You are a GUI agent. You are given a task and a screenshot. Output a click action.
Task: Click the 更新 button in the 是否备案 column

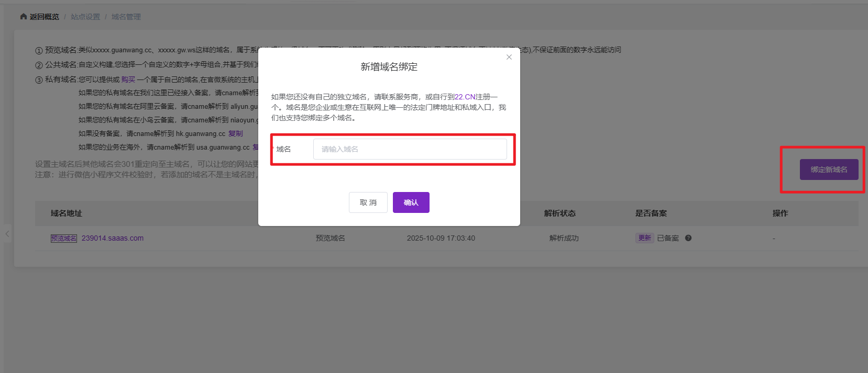coord(644,238)
